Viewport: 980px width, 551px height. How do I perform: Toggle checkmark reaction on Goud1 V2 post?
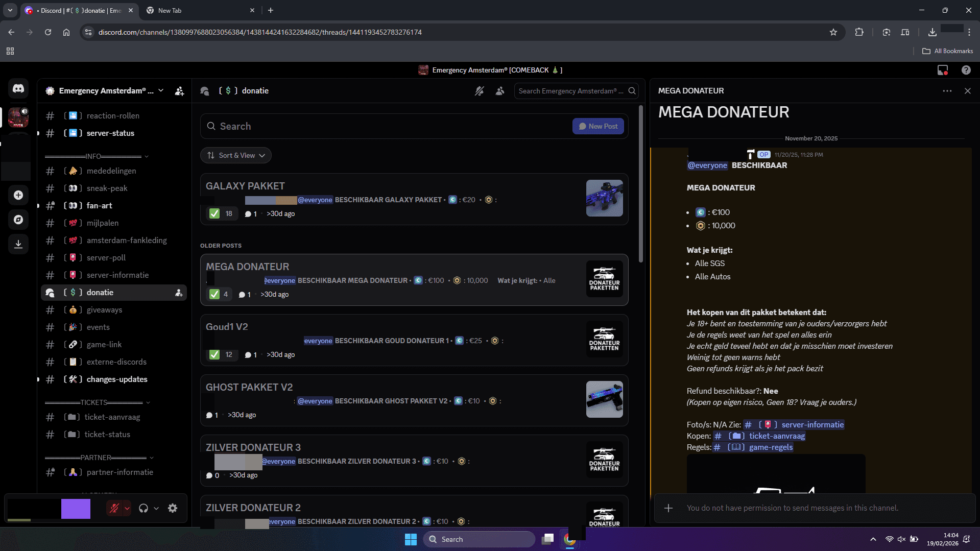tap(222, 354)
